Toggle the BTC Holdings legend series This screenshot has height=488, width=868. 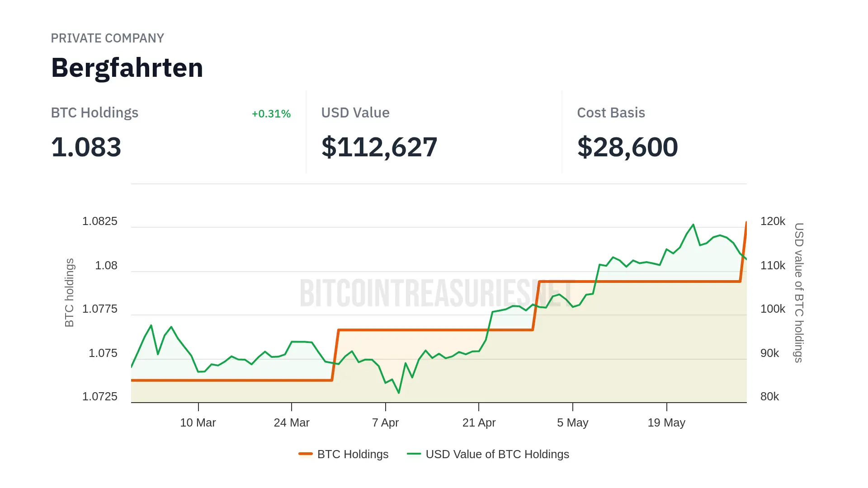[353, 454]
